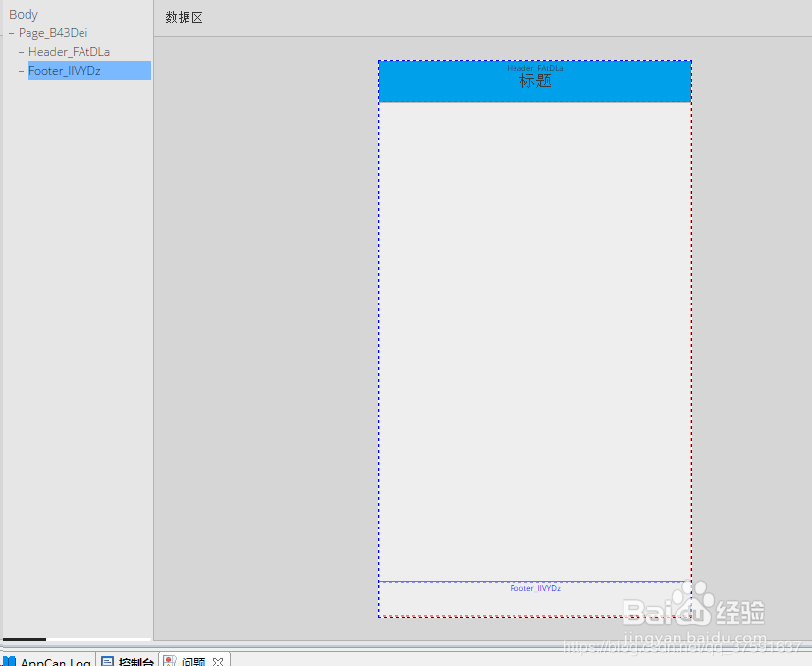Viewport: 812px width, 666px height.
Task: Collapse the Header_FAtDLa tree node
Action: click(22, 52)
